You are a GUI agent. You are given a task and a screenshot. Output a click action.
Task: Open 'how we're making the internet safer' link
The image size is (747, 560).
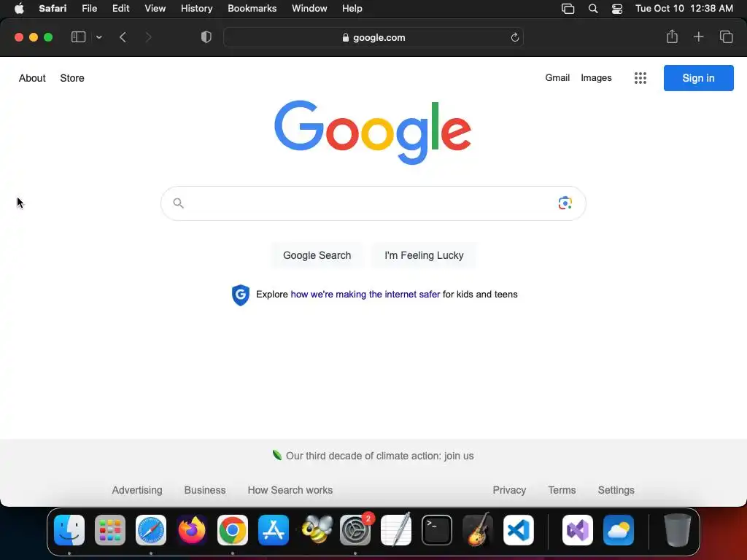tap(365, 295)
